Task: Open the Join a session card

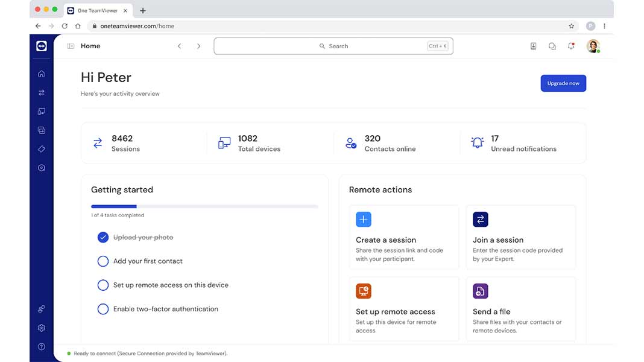Action: tap(521, 237)
